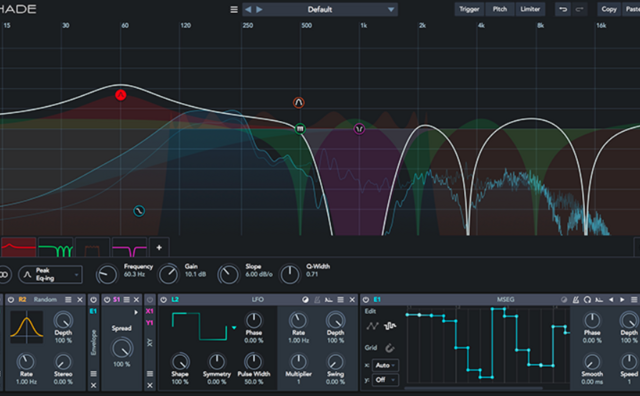The height and width of the screenshot is (396, 640).
Task: Close the S1 Spread modulator
Action: click(137, 300)
